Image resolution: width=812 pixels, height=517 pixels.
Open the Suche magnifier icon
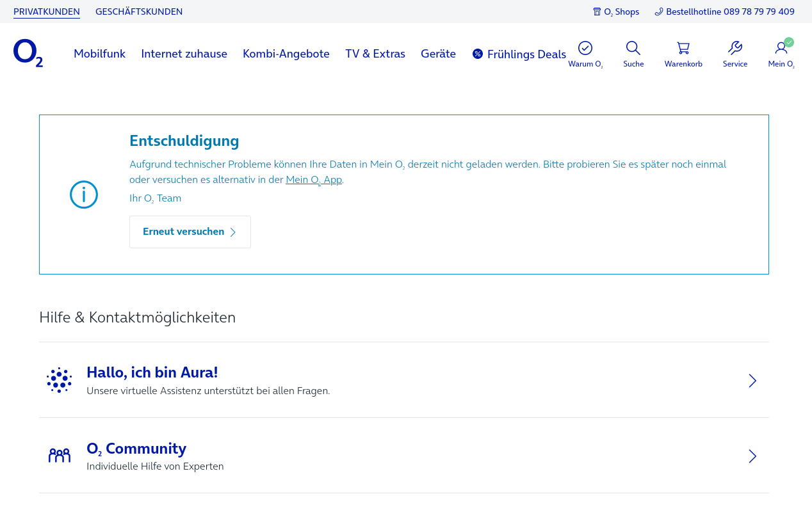click(633, 48)
